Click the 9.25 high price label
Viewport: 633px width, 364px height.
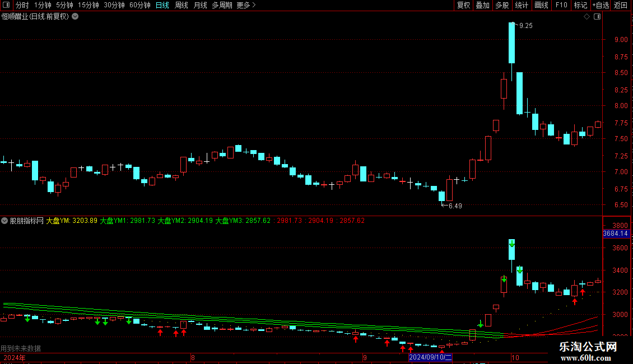pyautogui.click(x=526, y=26)
